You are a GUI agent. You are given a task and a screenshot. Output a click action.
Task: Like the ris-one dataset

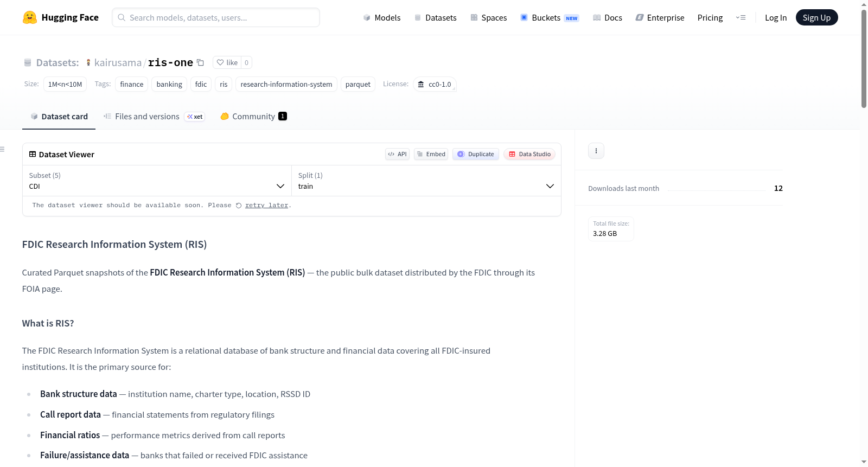tap(227, 62)
